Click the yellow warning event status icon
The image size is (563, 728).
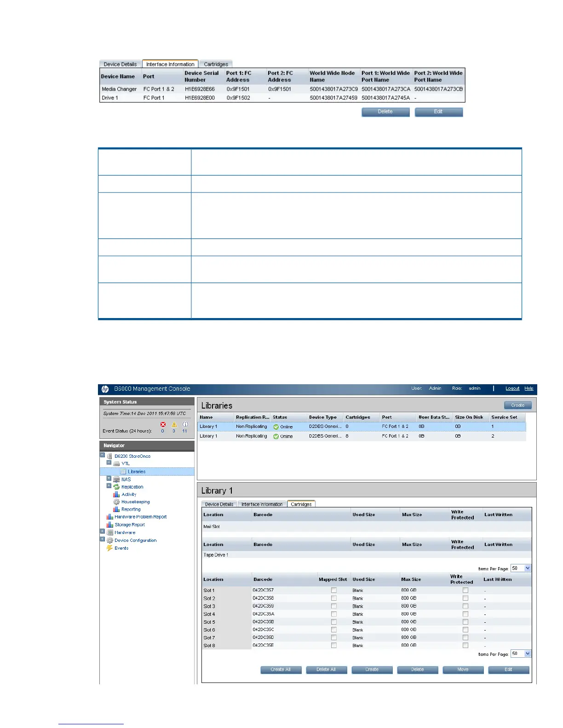pos(174,424)
